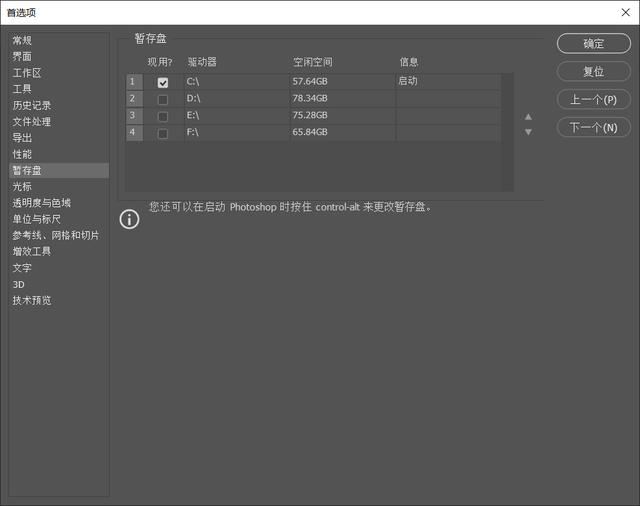This screenshot has width=640, height=506.
Task: Click the info circle icon
Action: pyautogui.click(x=129, y=219)
